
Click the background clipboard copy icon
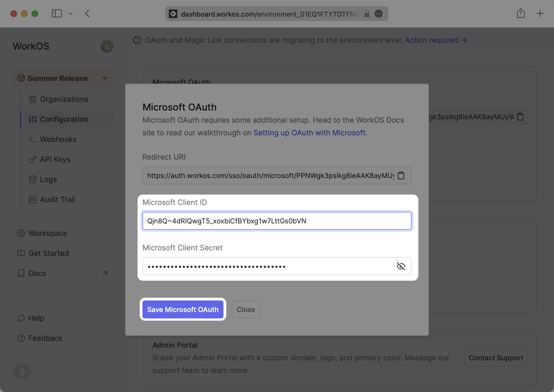click(x=520, y=117)
